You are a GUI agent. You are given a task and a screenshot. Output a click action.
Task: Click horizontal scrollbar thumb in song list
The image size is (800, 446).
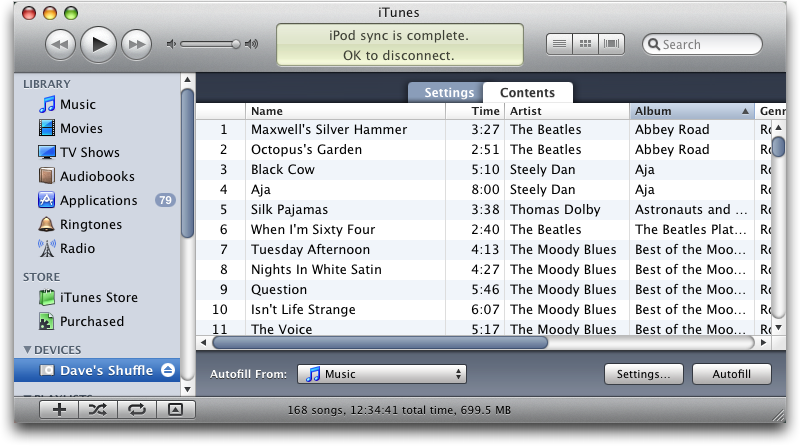click(380, 342)
